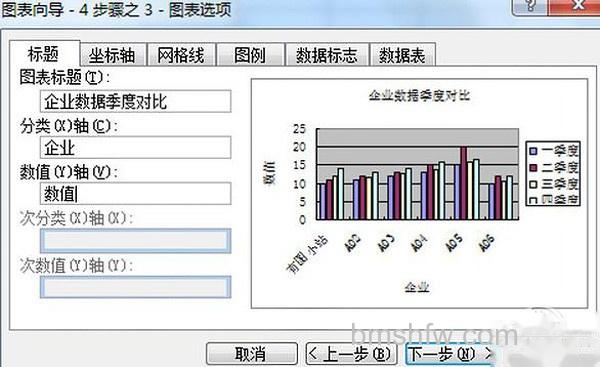Screen dimensions: 600x367
Task: Select 二季度 legend color marker
Action: pos(533,168)
